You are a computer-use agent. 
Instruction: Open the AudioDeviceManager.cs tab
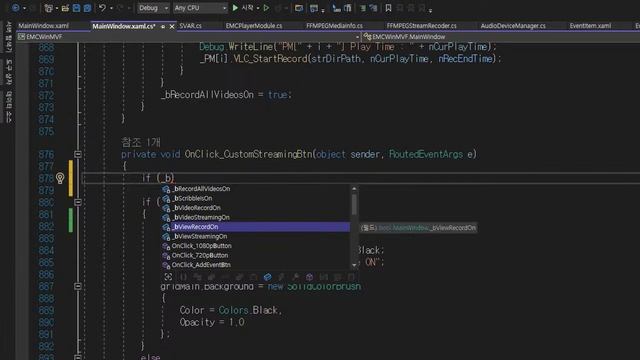513,26
